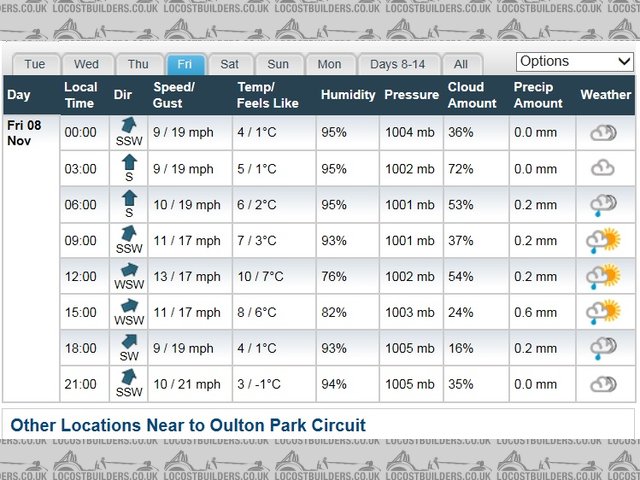Open the Days 8-14 forecast tab
This screenshot has width=640, height=480.
click(397, 64)
